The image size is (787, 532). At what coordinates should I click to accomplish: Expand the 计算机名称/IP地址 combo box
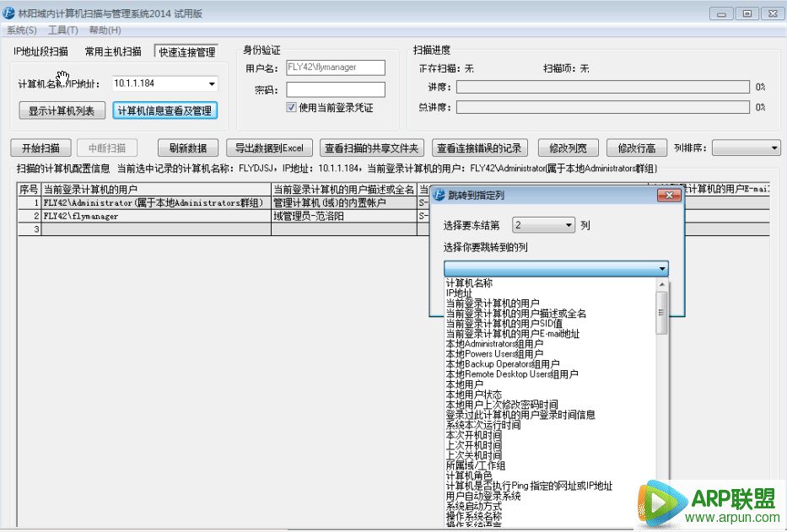212,83
